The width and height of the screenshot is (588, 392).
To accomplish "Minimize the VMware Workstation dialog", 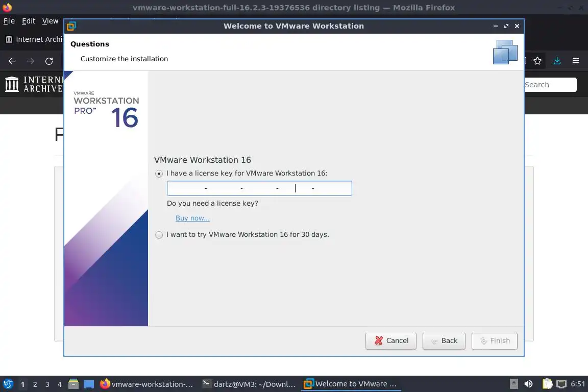I will pyautogui.click(x=496, y=26).
